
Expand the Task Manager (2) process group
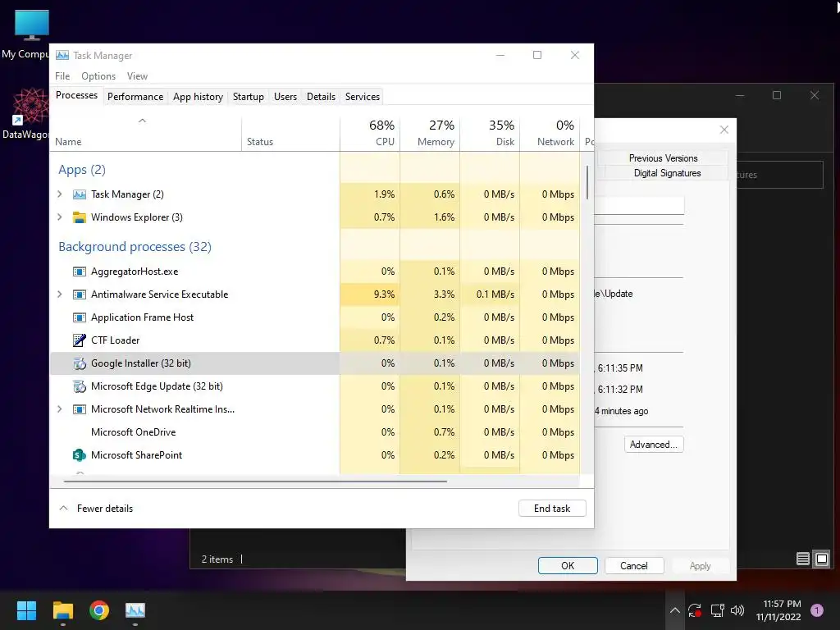point(59,194)
